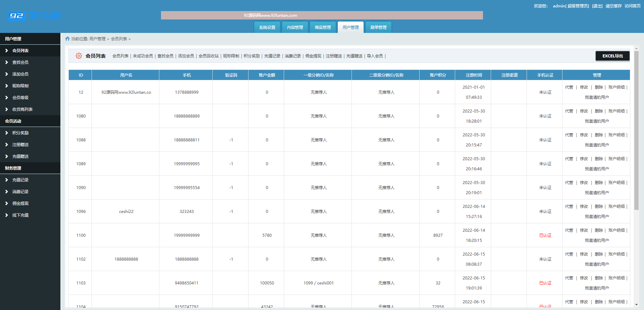This screenshot has height=310, width=644.
Task: Open 积分奖励 sub-navigation link
Action: (252, 56)
